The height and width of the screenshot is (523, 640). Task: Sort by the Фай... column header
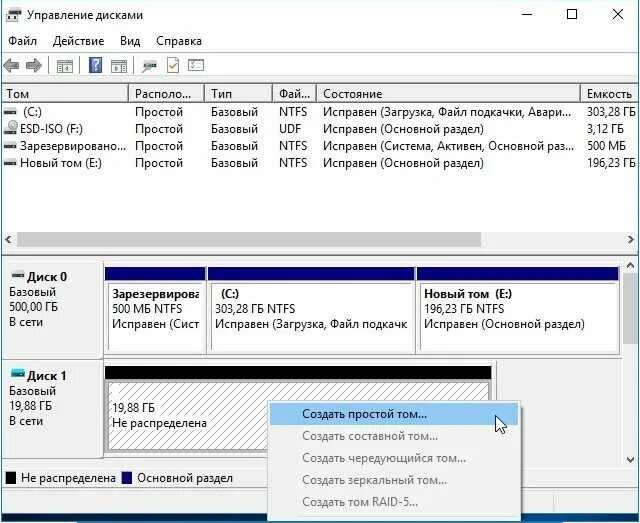point(295,94)
